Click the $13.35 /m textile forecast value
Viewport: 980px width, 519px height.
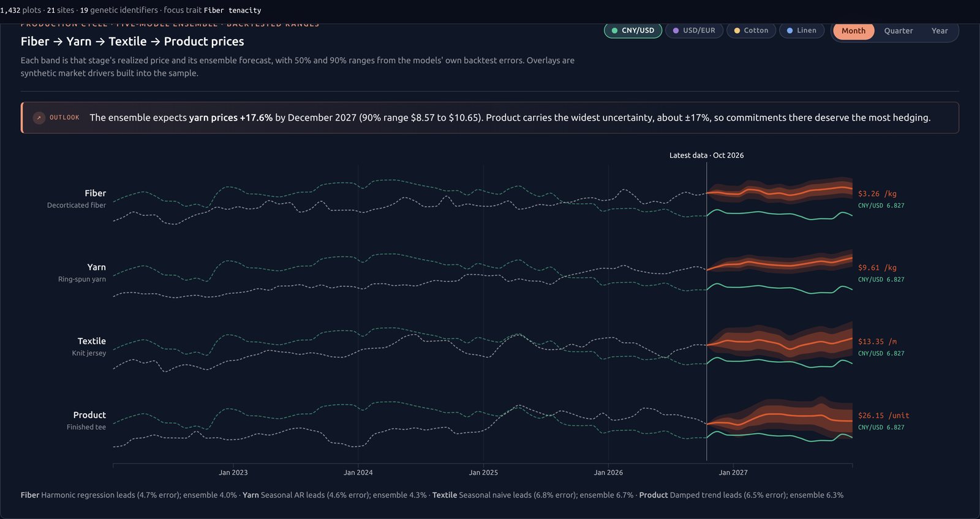877,342
